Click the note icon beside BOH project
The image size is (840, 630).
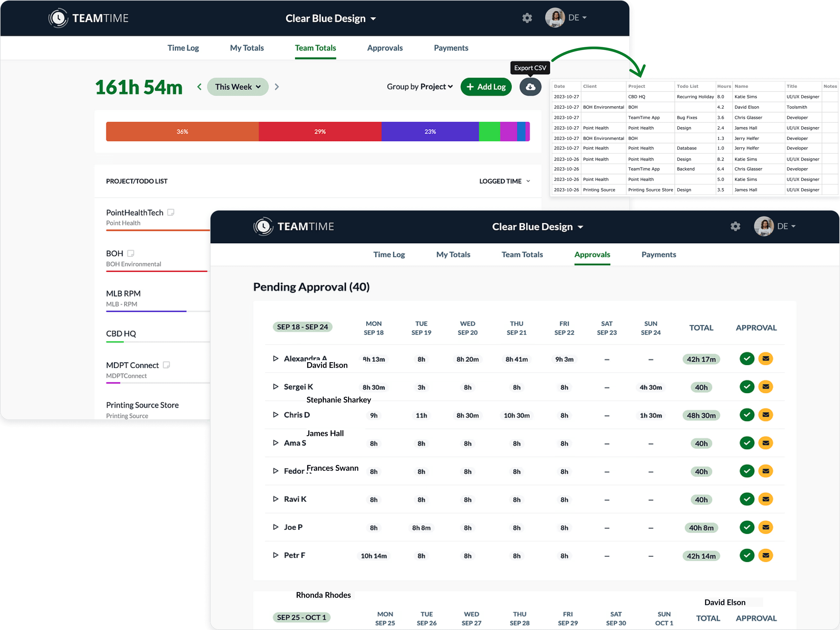(131, 253)
